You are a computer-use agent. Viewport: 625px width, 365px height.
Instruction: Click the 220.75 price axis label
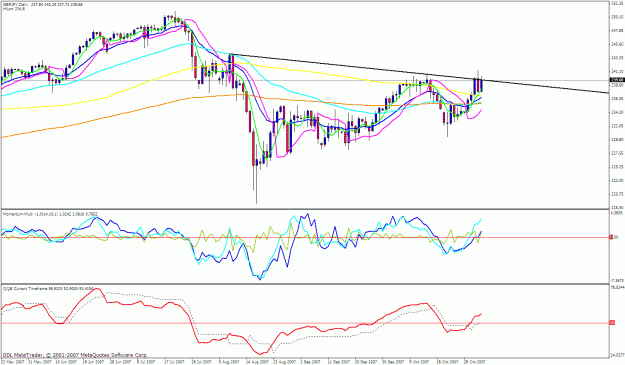coord(617,194)
